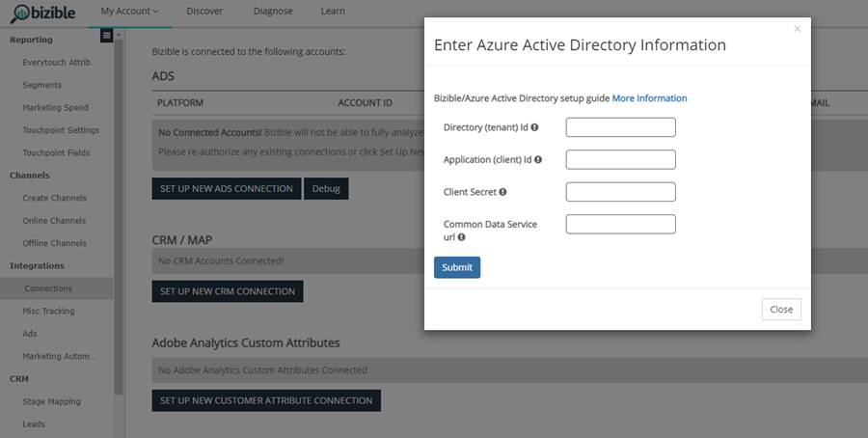The image size is (868, 438).
Task: Click 'No Adobe Analytics Custom Attributes Connected' text
Action: click(262, 370)
